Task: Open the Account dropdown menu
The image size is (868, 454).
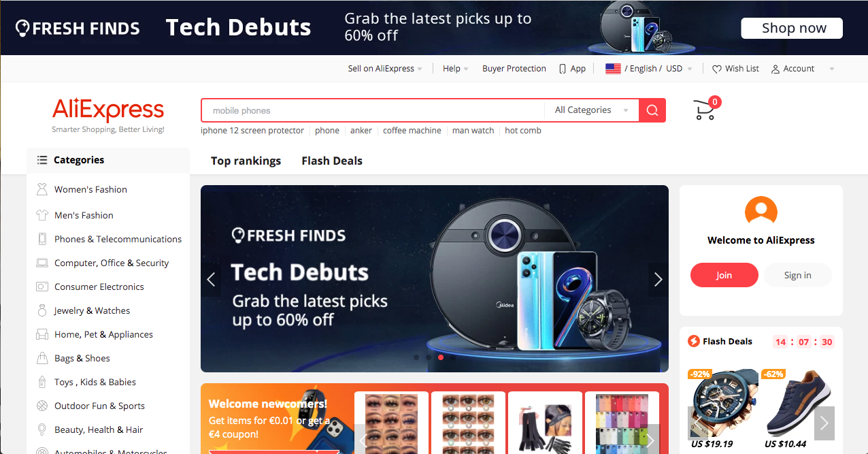Action: [803, 69]
